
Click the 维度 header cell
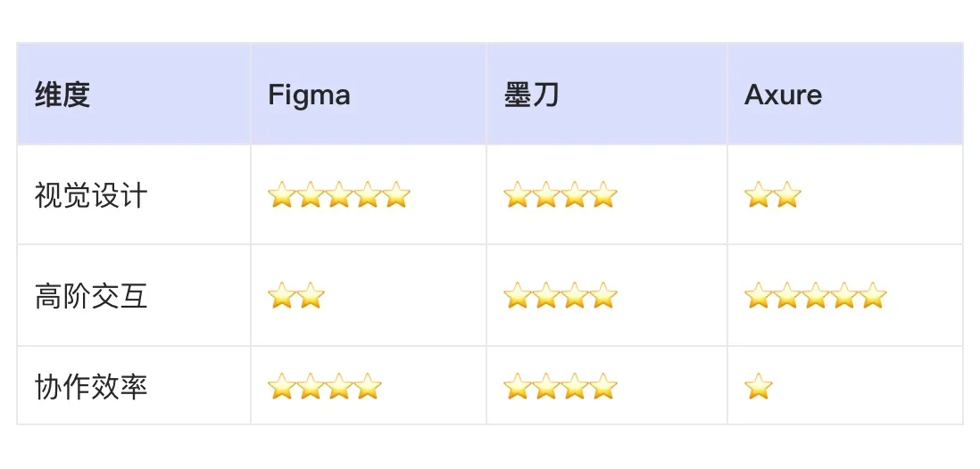tap(63, 95)
